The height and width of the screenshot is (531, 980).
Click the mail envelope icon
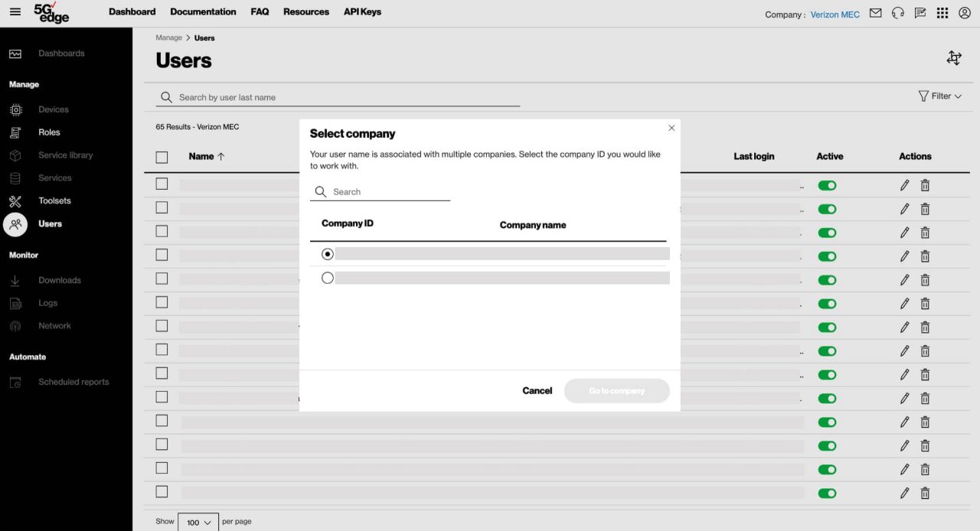[x=876, y=13]
